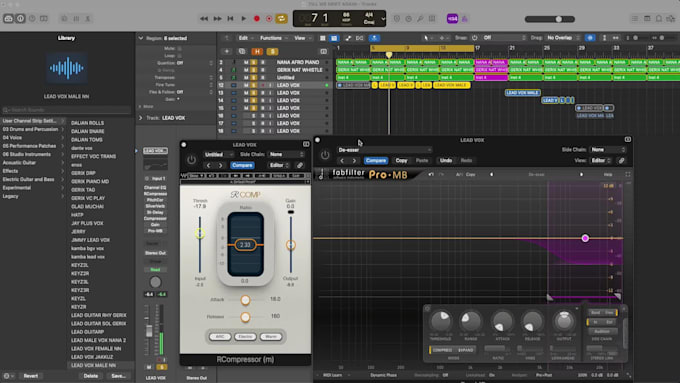Image resolution: width=680 pixels, height=383 pixels.
Task: Toggle global Solo (S) button in track header
Action: coord(272,52)
